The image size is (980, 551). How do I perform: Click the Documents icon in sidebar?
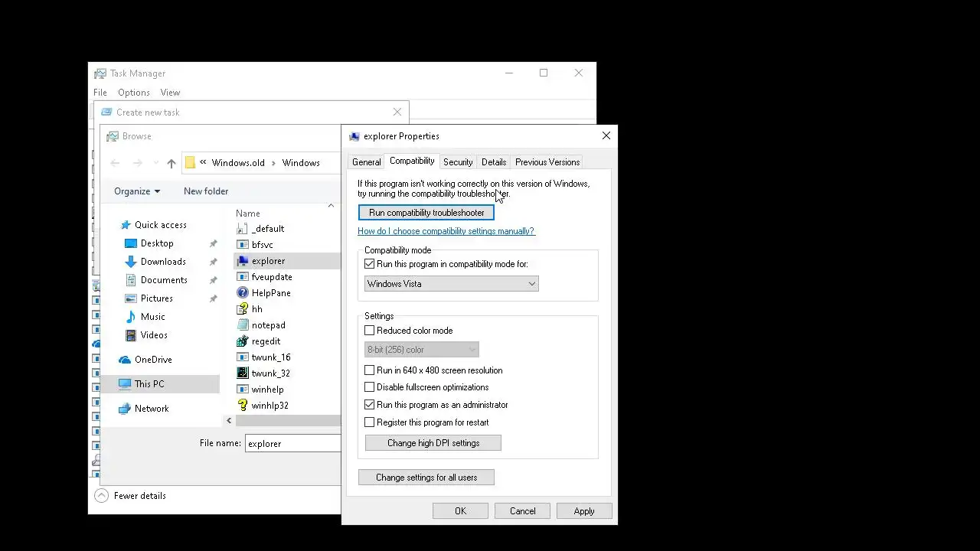pyautogui.click(x=130, y=280)
